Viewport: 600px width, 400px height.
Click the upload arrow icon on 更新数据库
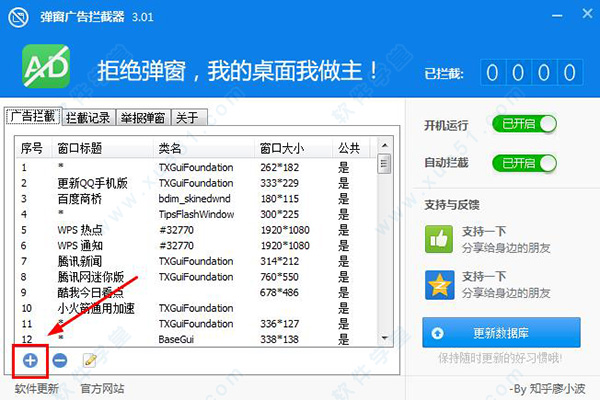(437, 333)
